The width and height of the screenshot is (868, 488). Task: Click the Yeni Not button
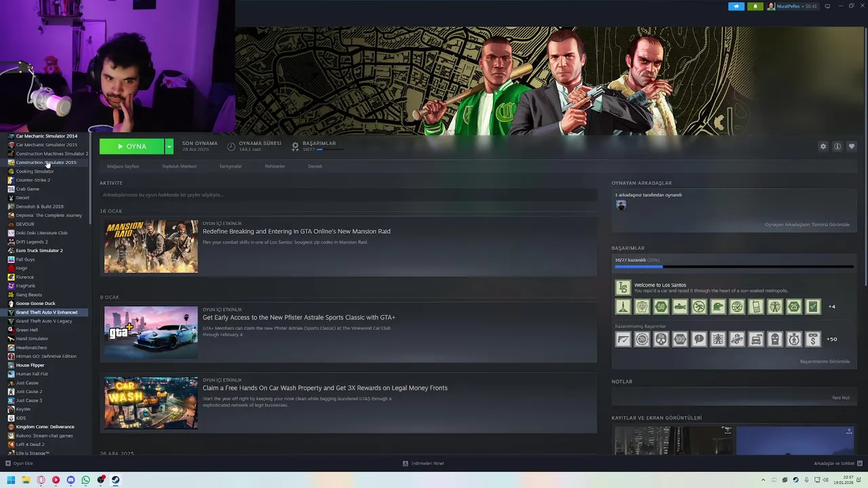point(841,398)
